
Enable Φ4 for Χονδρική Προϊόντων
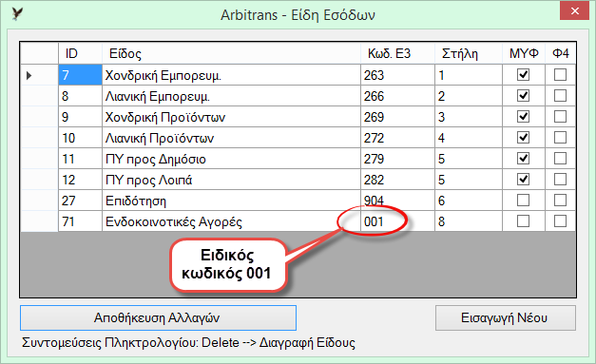click(560, 117)
